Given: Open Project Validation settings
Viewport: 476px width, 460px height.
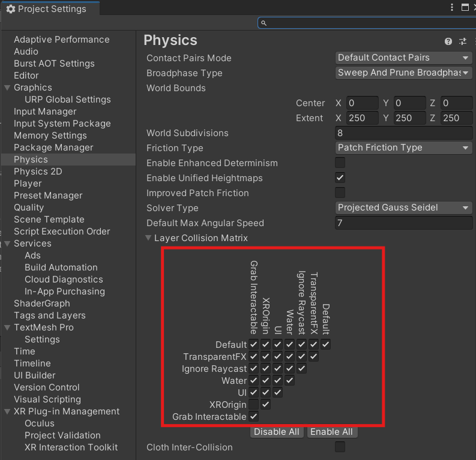Looking at the screenshot, I should pyautogui.click(x=62, y=435).
